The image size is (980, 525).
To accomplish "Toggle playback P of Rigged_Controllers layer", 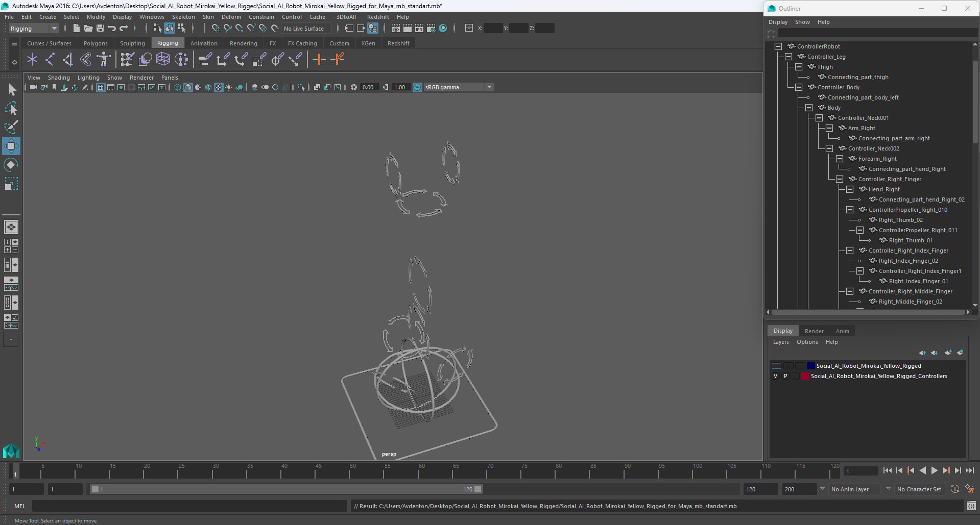I will tap(786, 376).
